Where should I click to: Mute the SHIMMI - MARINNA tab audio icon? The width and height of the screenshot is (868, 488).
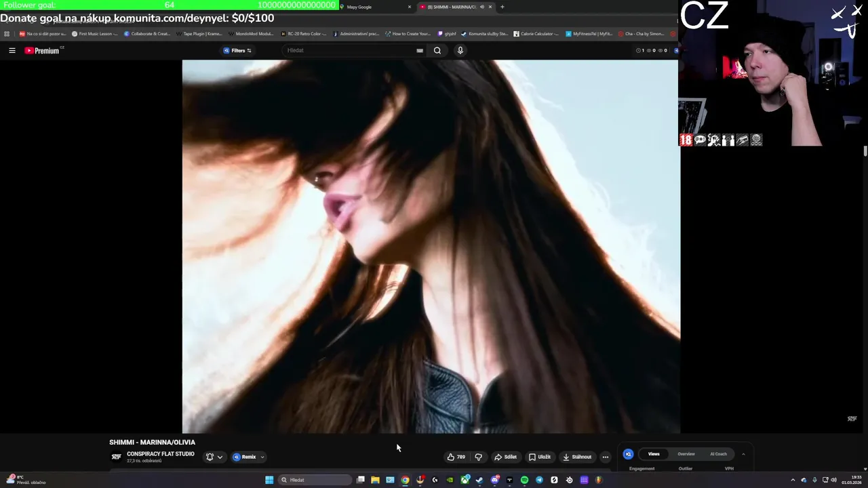tap(482, 7)
